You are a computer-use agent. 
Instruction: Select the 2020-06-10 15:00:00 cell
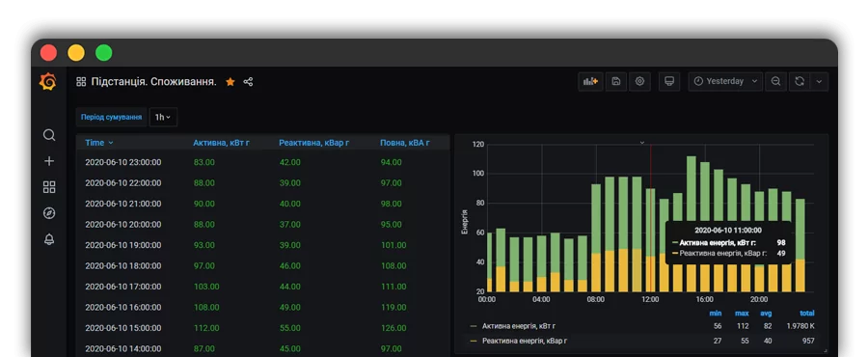point(122,328)
